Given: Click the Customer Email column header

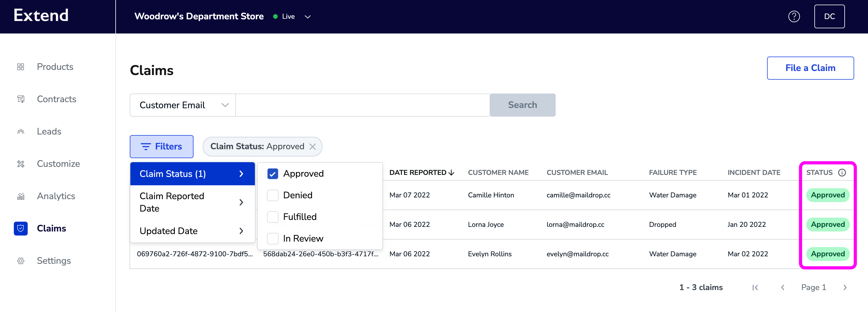Looking at the screenshot, I should point(577,173).
